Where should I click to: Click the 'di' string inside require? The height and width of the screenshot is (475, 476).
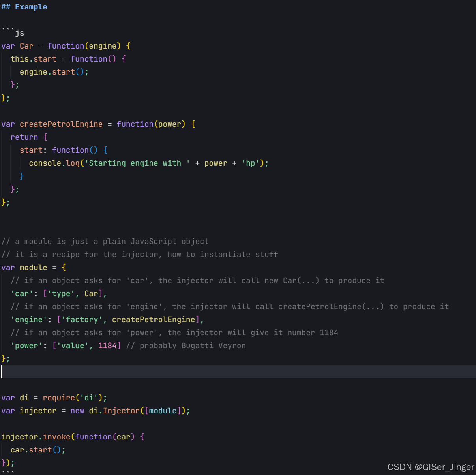point(89,398)
